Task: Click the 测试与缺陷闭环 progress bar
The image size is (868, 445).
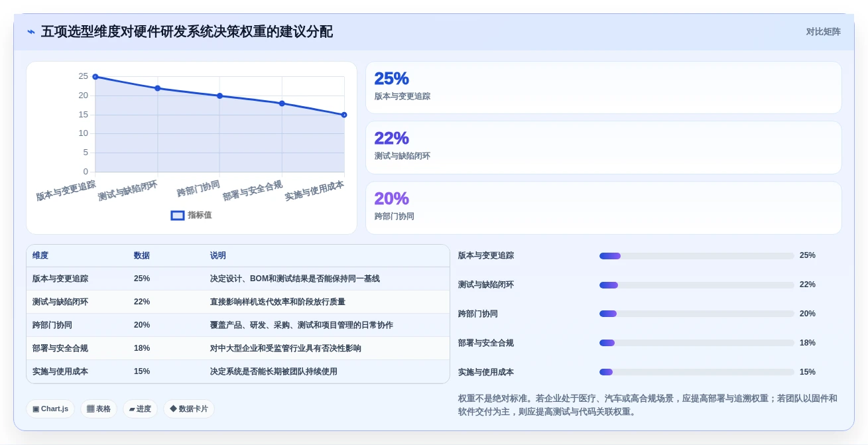Action: 696,285
